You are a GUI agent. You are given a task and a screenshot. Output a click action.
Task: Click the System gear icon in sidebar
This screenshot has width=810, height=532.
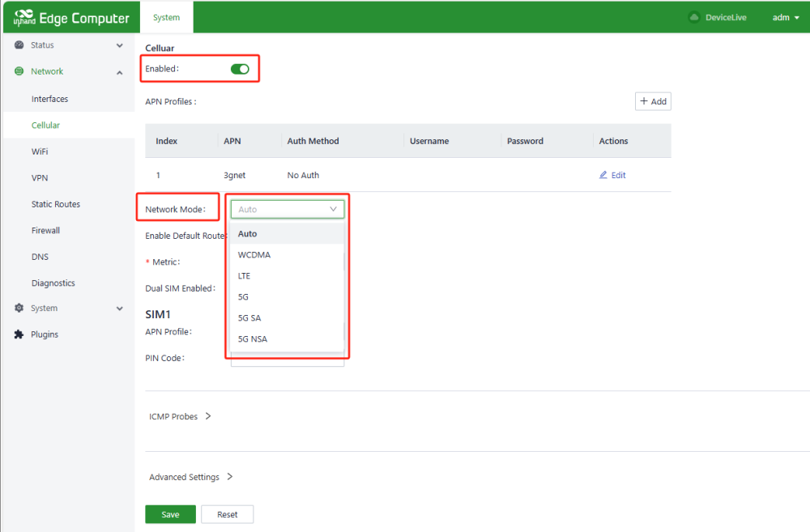pos(19,309)
